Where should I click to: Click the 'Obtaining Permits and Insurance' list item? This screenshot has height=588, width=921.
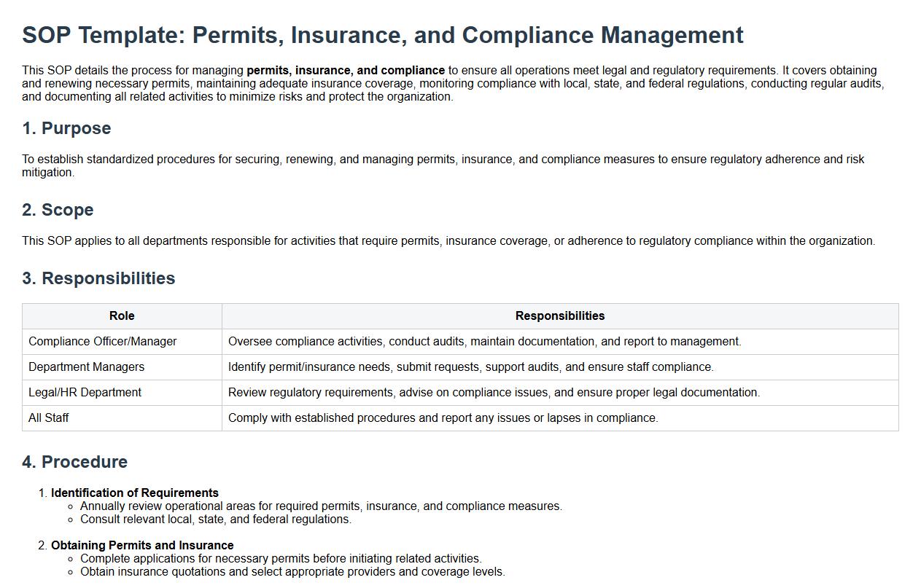142,546
